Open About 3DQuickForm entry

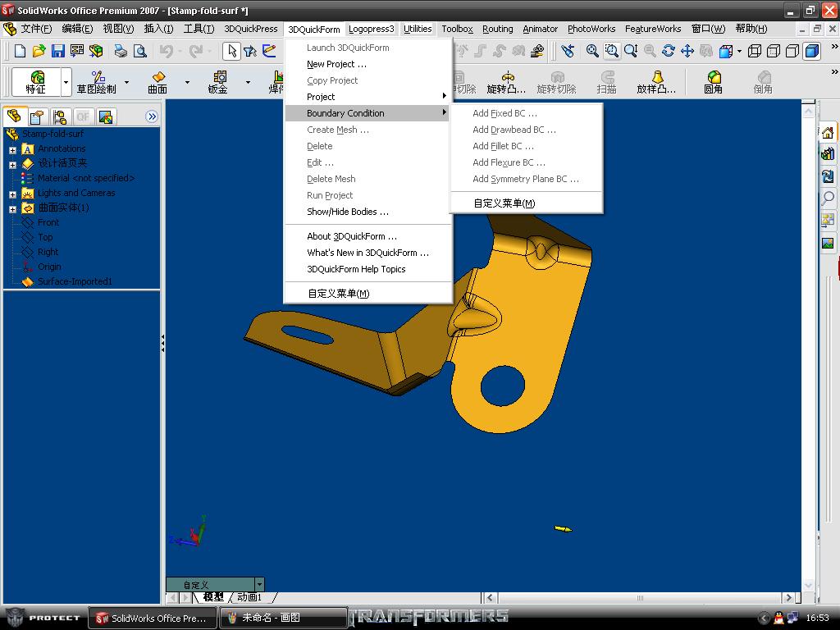[x=368, y=236]
